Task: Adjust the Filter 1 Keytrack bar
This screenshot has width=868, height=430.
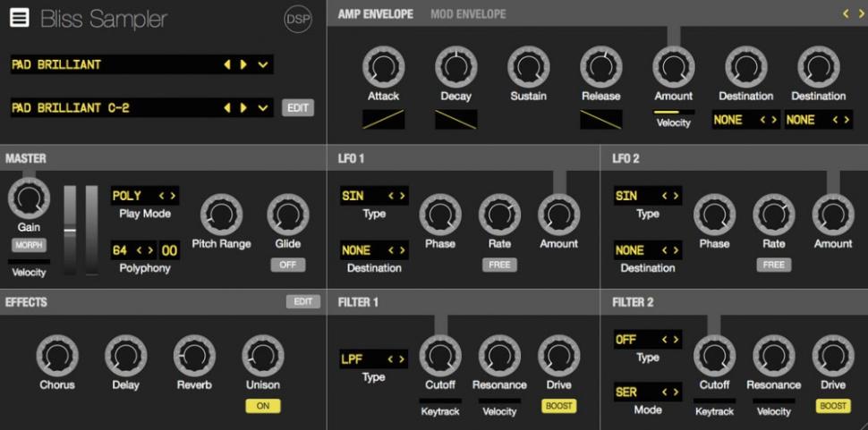Action: coord(440,400)
